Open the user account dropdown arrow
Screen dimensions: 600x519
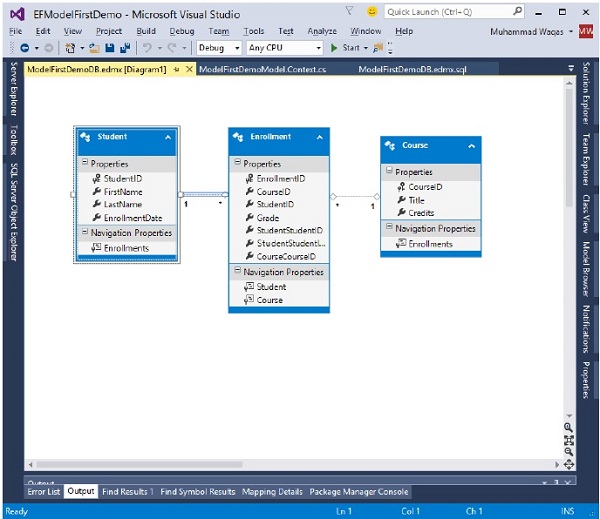click(x=571, y=31)
